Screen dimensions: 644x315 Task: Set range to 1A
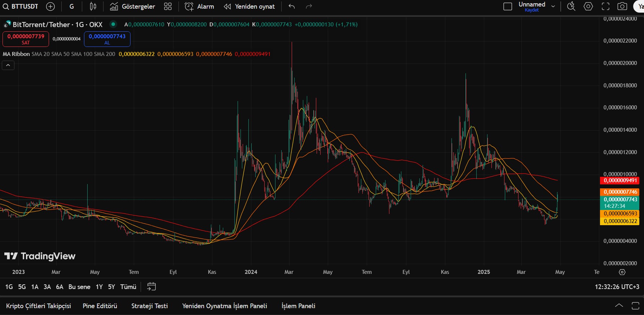point(35,287)
